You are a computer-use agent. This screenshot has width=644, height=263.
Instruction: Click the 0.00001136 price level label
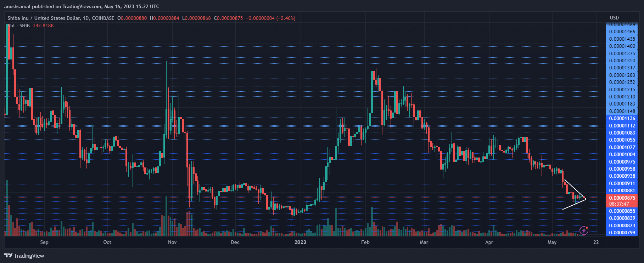pos(622,118)
